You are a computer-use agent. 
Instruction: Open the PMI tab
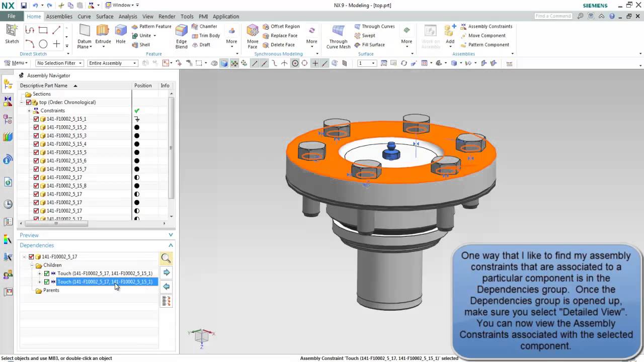[x=203, y=17]
